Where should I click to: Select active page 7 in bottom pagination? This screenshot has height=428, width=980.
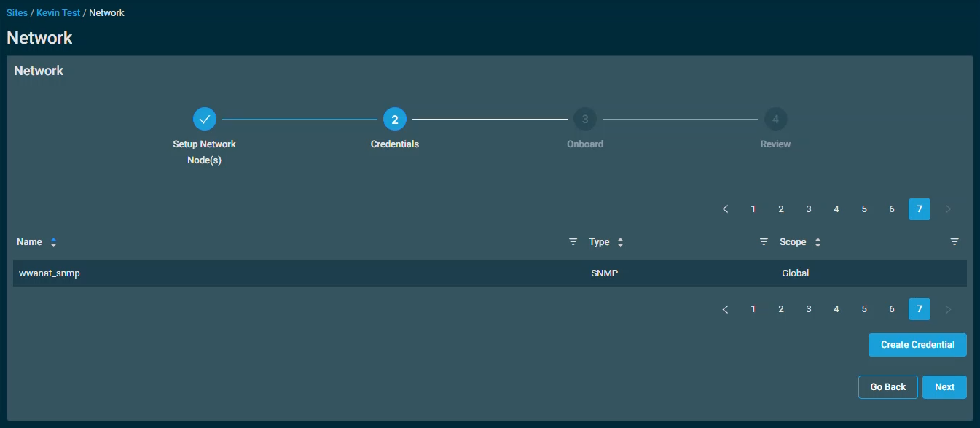pyautogui.click(x=920, y=309)
